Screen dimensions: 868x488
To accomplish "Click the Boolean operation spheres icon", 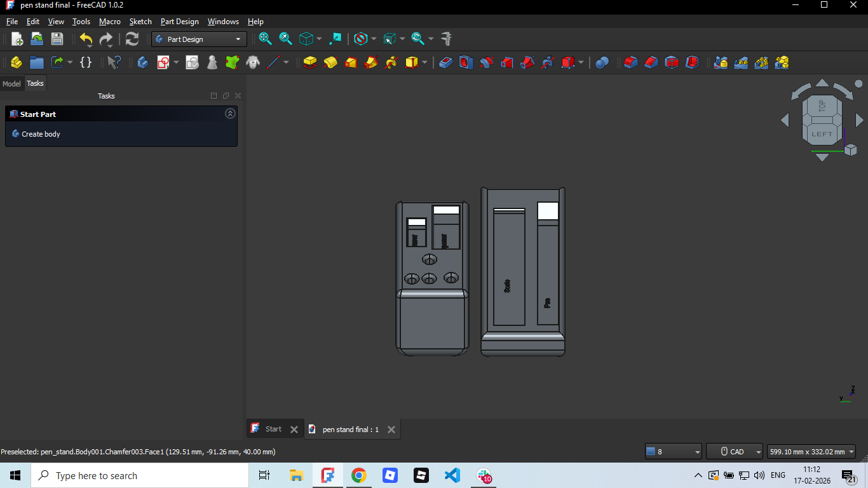I will click(x=602, y=62).
